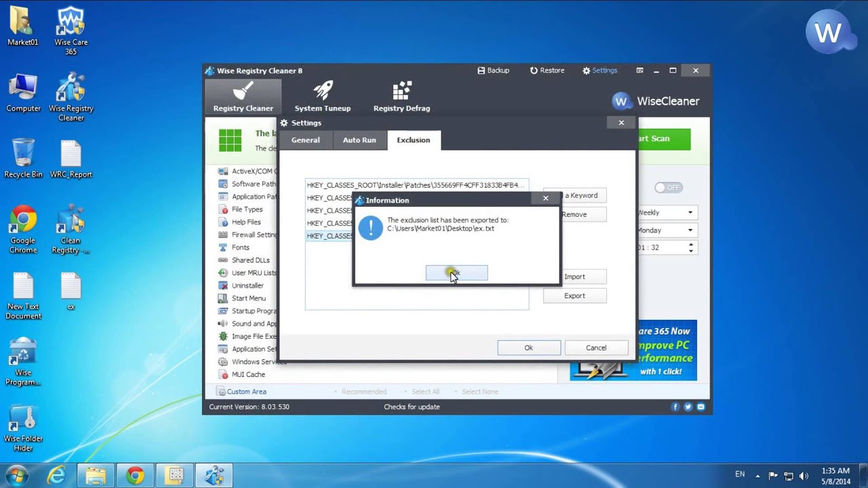Select the Wise Folder Hider shortcut
The width and height of the screenshot is (868, 488).
23,429
